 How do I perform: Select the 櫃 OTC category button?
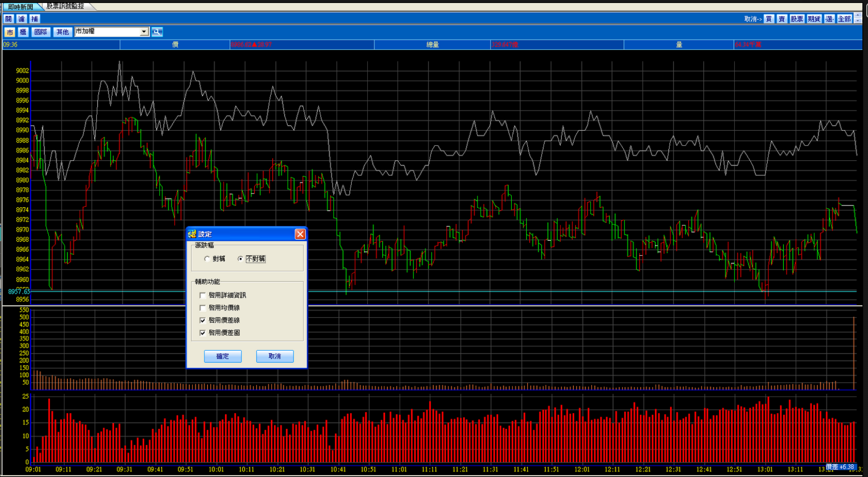23,32
